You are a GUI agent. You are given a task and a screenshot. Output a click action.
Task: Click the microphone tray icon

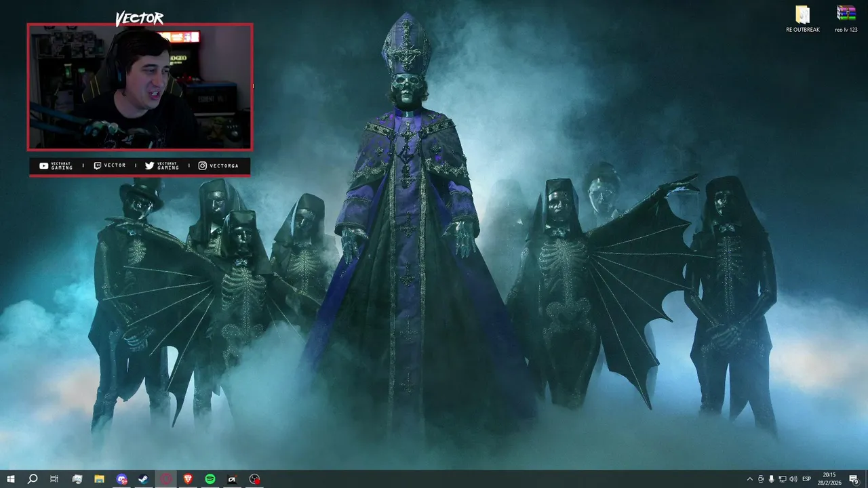click(x=772, y=479)
